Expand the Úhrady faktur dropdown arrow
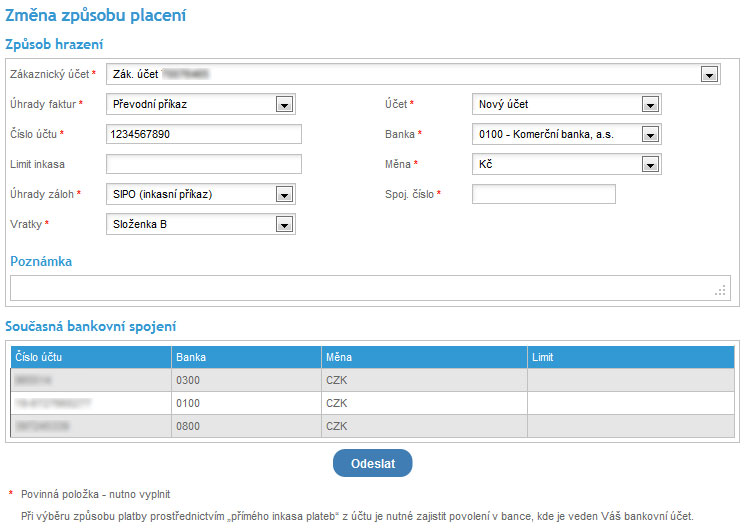Viewport: 748px width, 530px height. [x=284, y=104]
